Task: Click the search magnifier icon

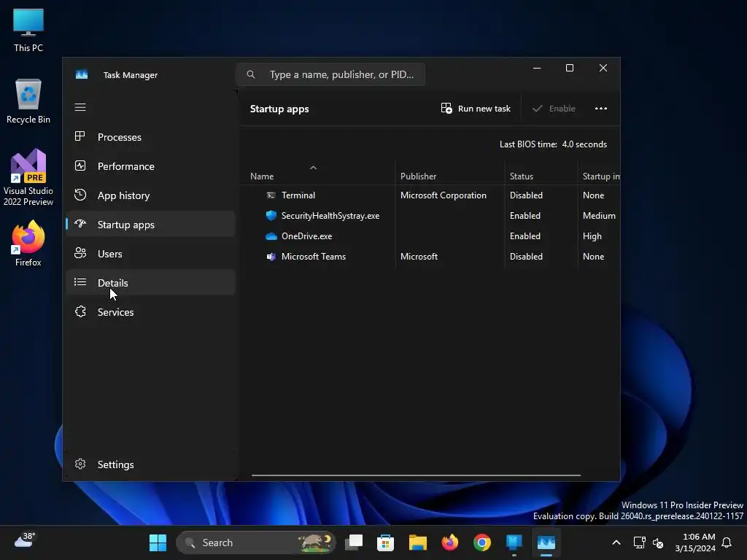Action: 251,74
